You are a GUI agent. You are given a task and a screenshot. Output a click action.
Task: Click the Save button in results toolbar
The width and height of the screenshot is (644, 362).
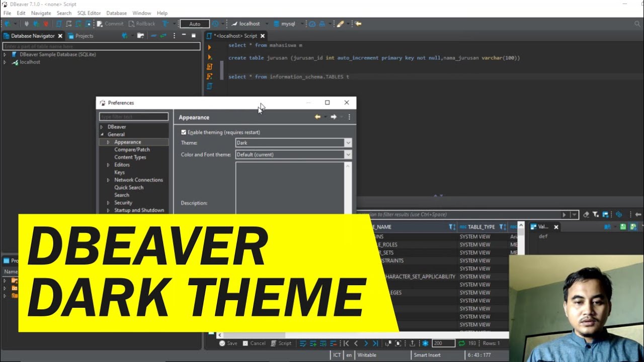[228, 343]
